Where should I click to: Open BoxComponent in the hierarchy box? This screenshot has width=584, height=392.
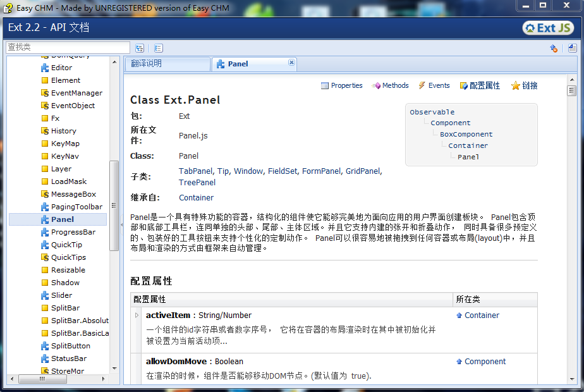tap(466, 135)
